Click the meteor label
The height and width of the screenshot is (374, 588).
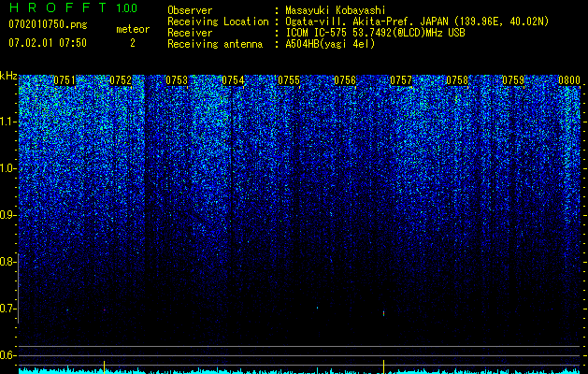(133, 29)
